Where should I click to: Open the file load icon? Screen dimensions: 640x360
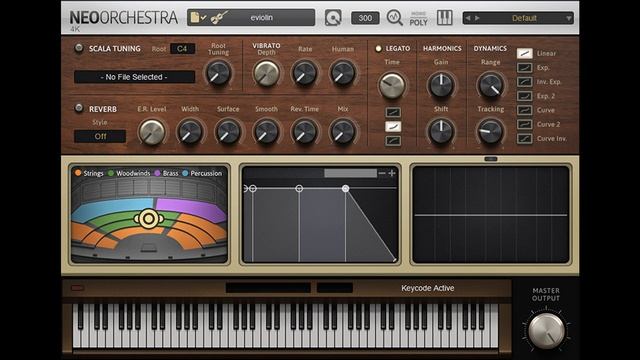coord(198,18)
